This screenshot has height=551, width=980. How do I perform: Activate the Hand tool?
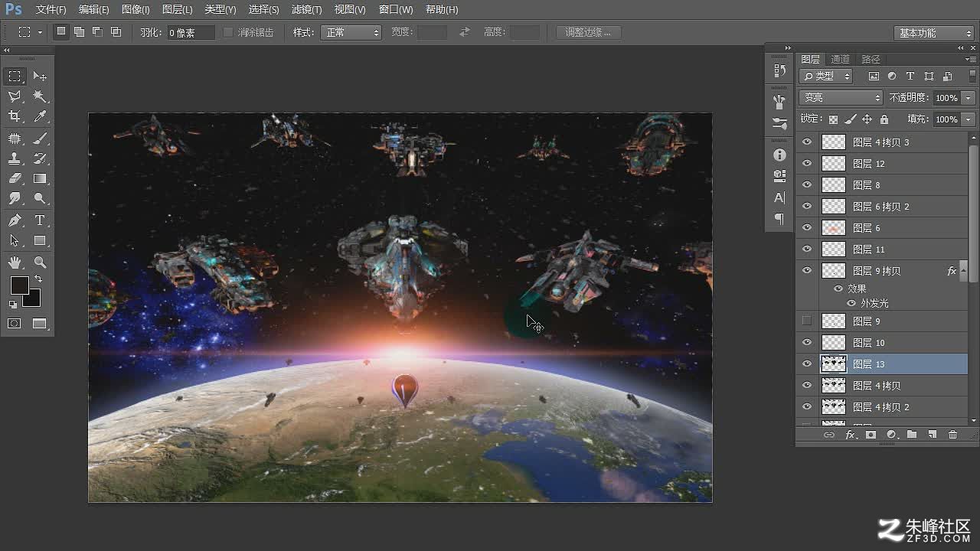pos(15,262)
